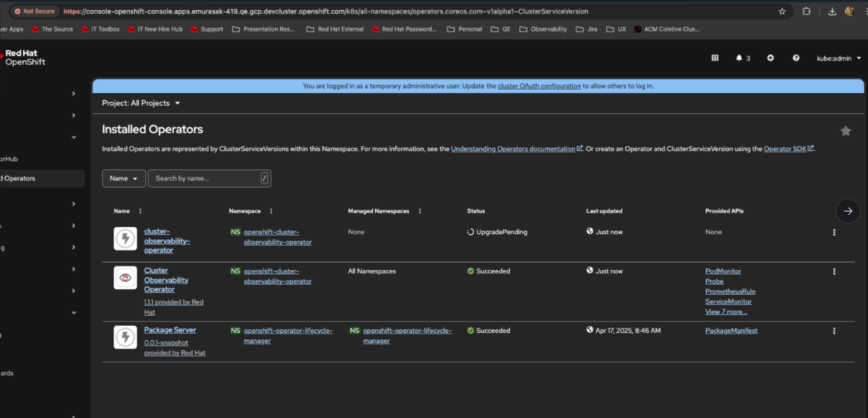
Task: Open kebab menu for cluster-observability-operator row
Action: (x=834, y=232)
